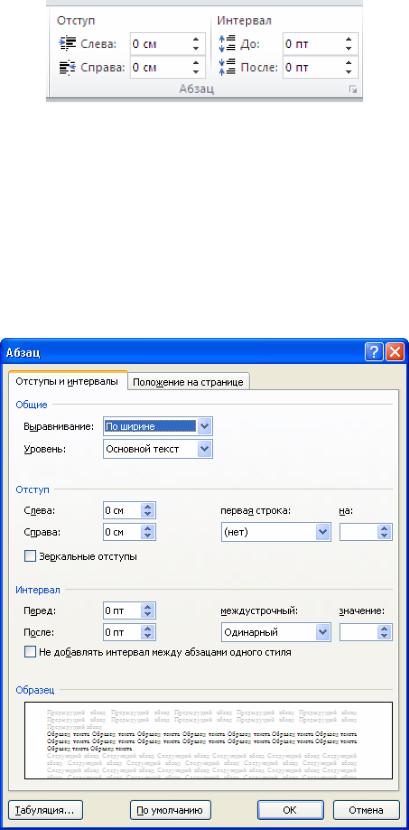Click the Табуляция button

[x=46, y=810]
